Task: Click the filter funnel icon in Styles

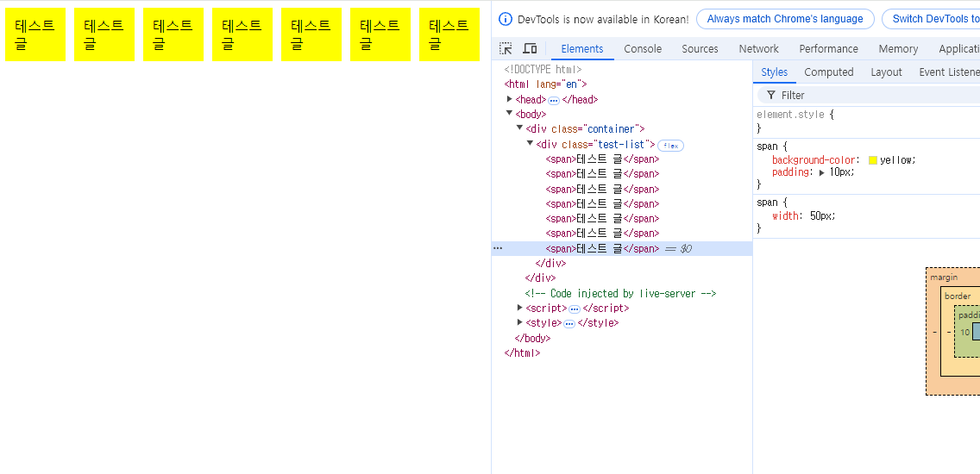Action: (771, 95)
